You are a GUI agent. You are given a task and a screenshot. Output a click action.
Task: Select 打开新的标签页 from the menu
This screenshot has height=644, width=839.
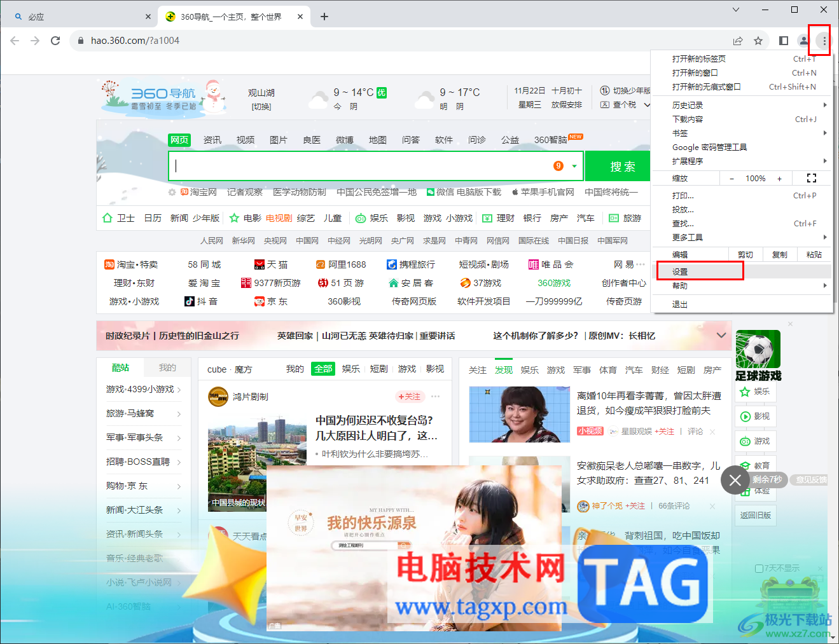pyautogui.click(x=742, y=58)
